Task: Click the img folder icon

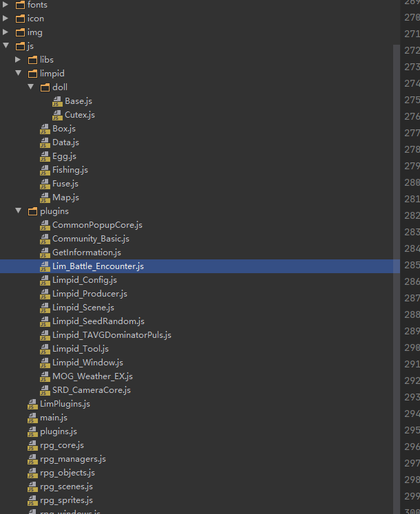Action: pos(21,32)
